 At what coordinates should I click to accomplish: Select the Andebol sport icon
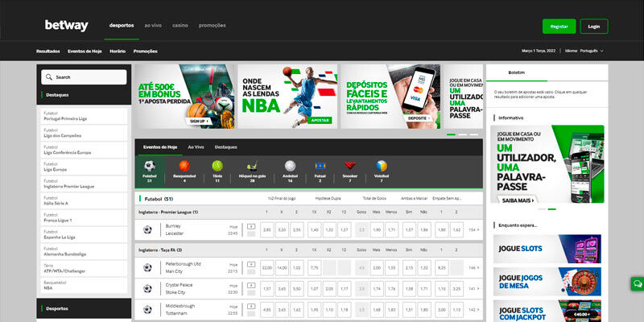pos(290,166)
